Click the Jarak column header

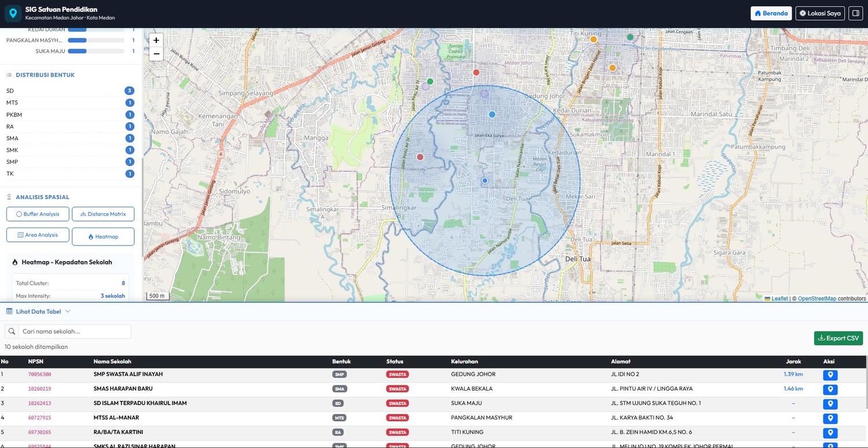(793, 362)
